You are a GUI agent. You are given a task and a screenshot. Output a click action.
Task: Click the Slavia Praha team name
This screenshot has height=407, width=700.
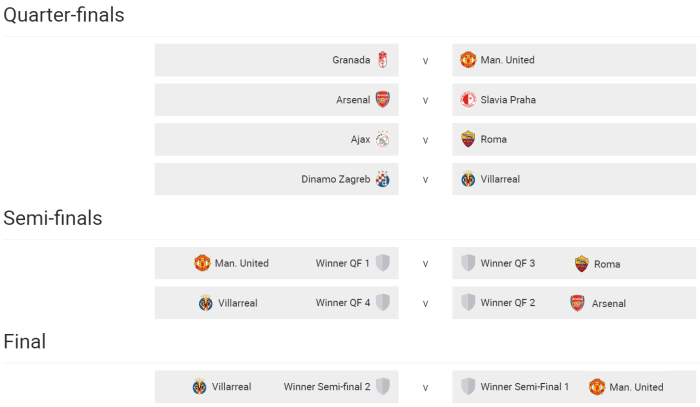coord(508,100)
